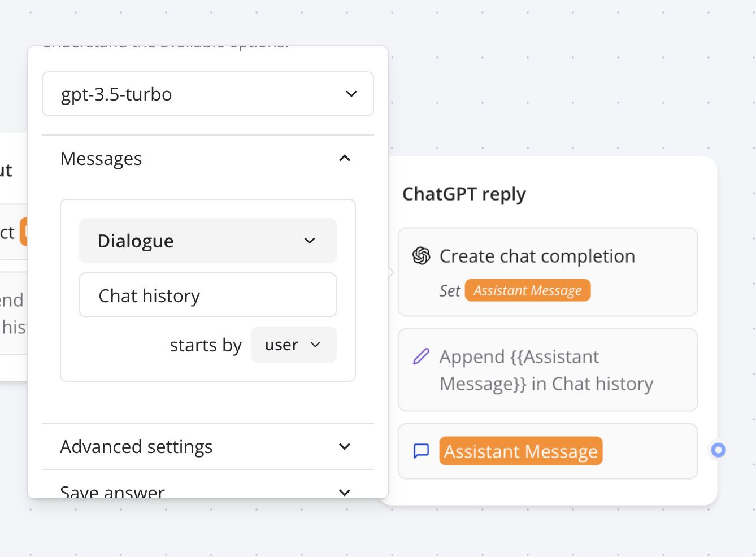756x557 pixels.
Task: Click the Messages section heading
Action: [101, 158]
